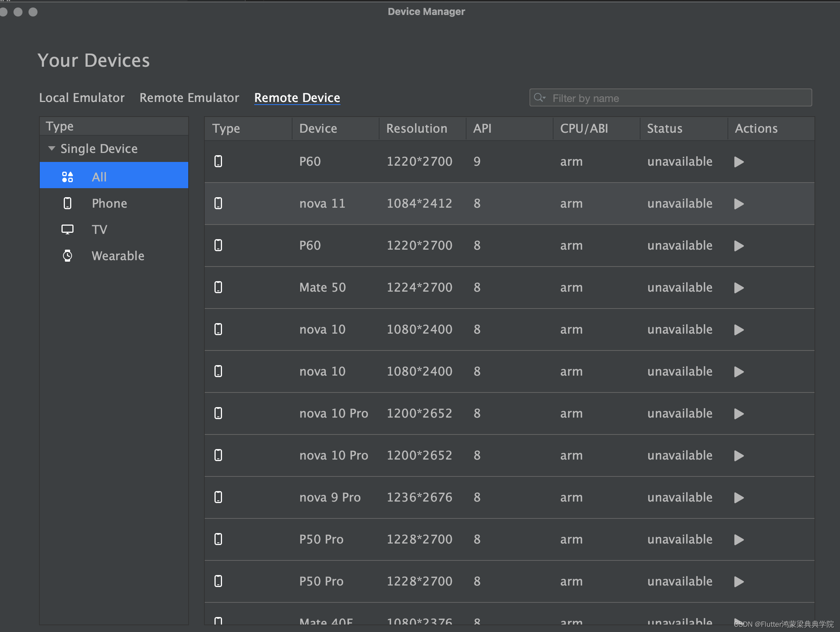
Task: Select the Remote Device tab
Action: pos(297,97)
